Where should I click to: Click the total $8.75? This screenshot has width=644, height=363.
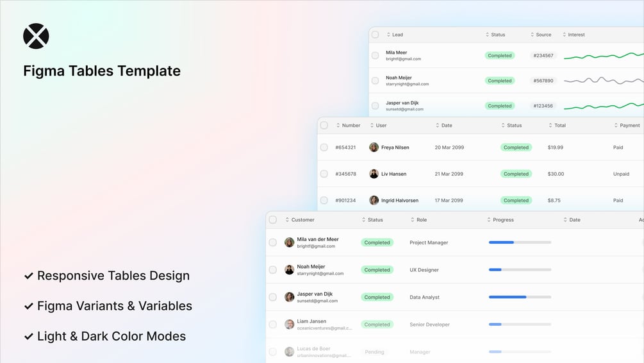(x=554, y=200)
